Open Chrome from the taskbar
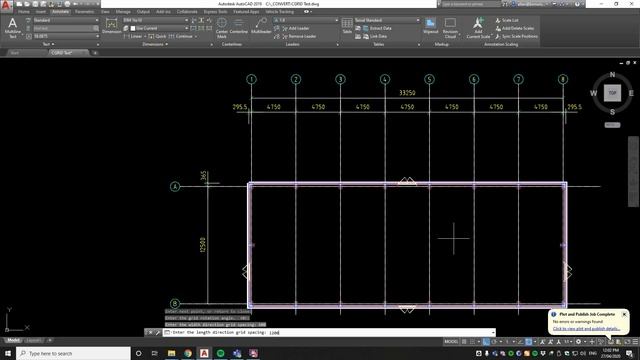The width and height of the screenshot is (640, 360). (x=188, y=353)
